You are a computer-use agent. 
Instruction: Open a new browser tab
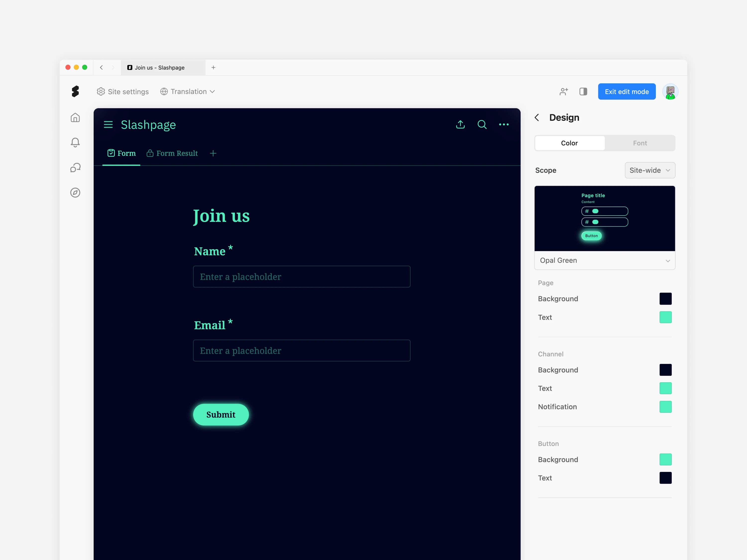[x=213, y=67]
